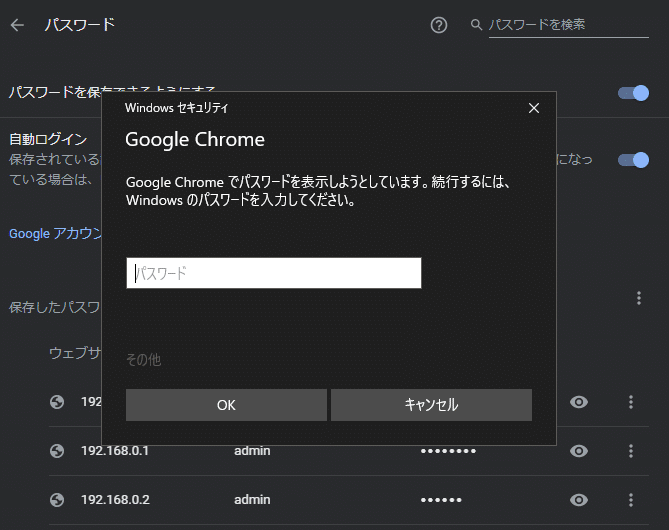Reveal password for 192.168.0.1

579,451
